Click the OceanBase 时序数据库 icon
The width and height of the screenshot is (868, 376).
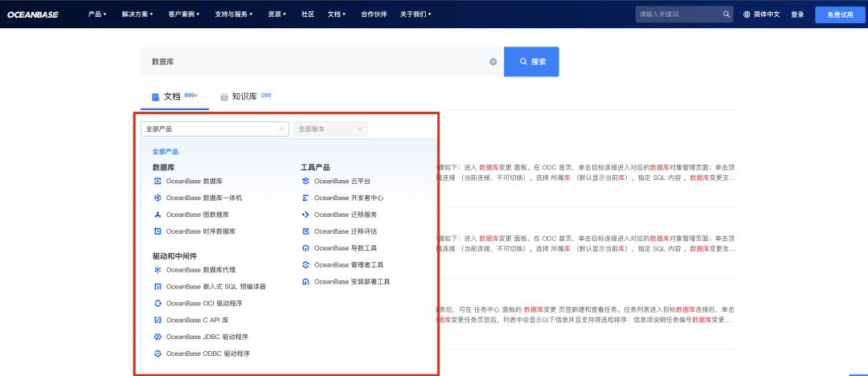point(158,231)
